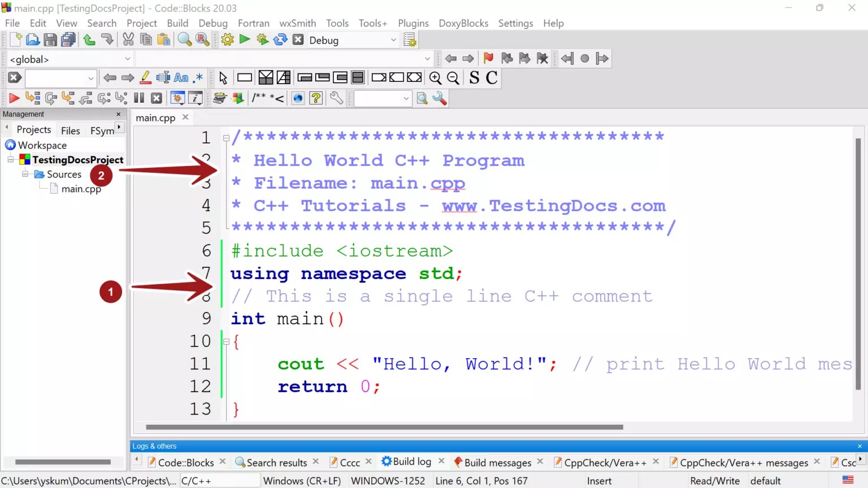Save all open files
The image size is (868, 488).
point(67,39)
